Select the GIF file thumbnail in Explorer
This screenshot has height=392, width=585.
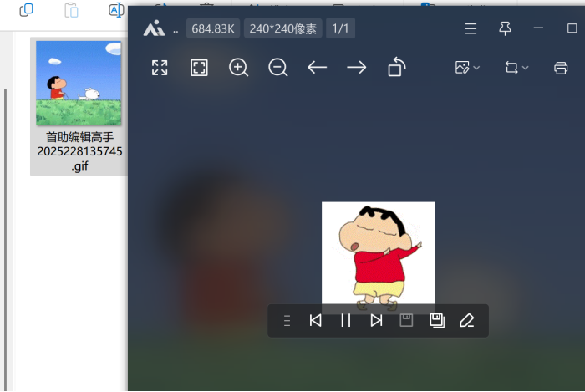click(x=79, y=84)
